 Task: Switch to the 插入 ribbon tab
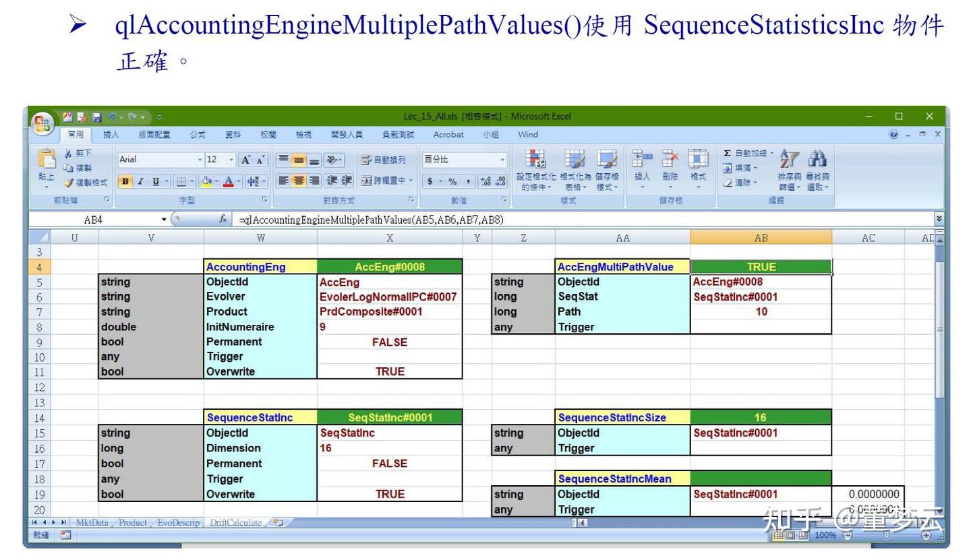tap(111, 134)
